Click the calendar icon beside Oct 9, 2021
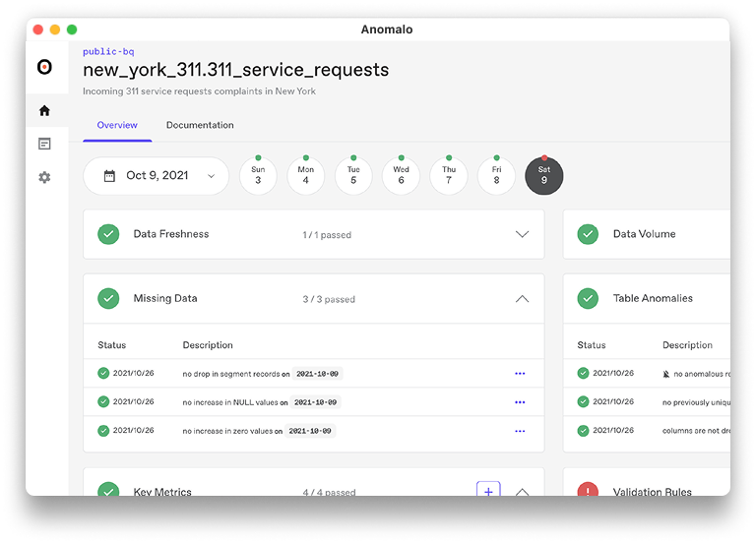The width and height of the screenshot is (756, 543). coord(109,176)
